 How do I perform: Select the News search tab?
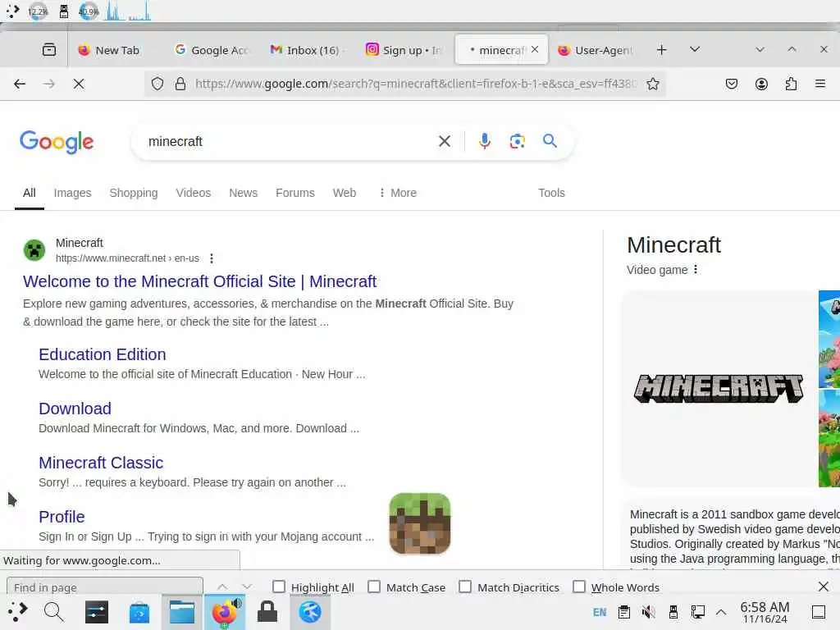coord(243,193)
